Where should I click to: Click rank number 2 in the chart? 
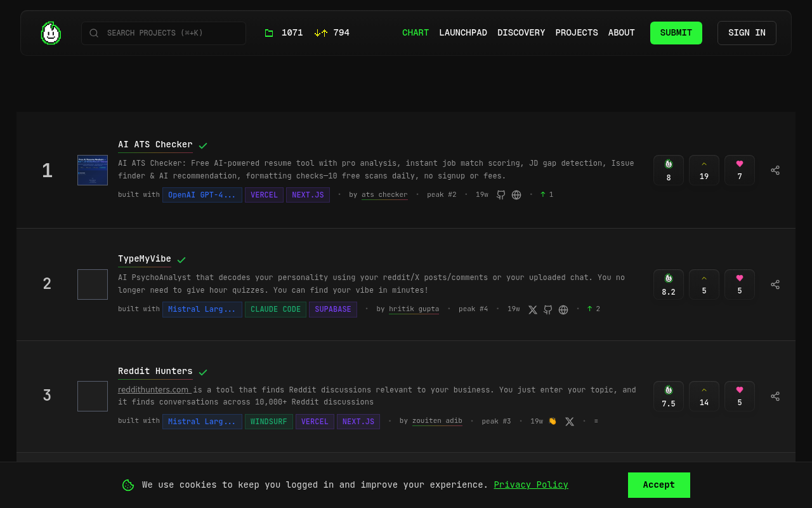point(47,284)
